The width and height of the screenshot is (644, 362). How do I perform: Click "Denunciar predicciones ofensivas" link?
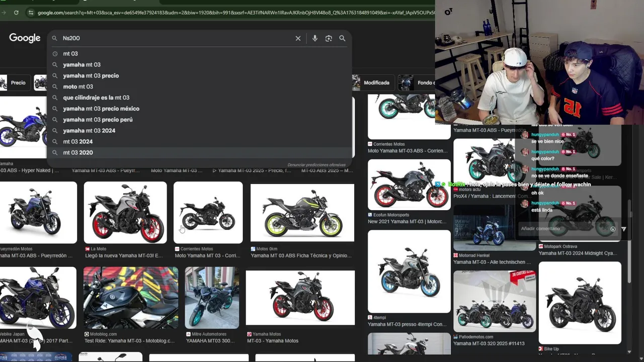point(316,165)
